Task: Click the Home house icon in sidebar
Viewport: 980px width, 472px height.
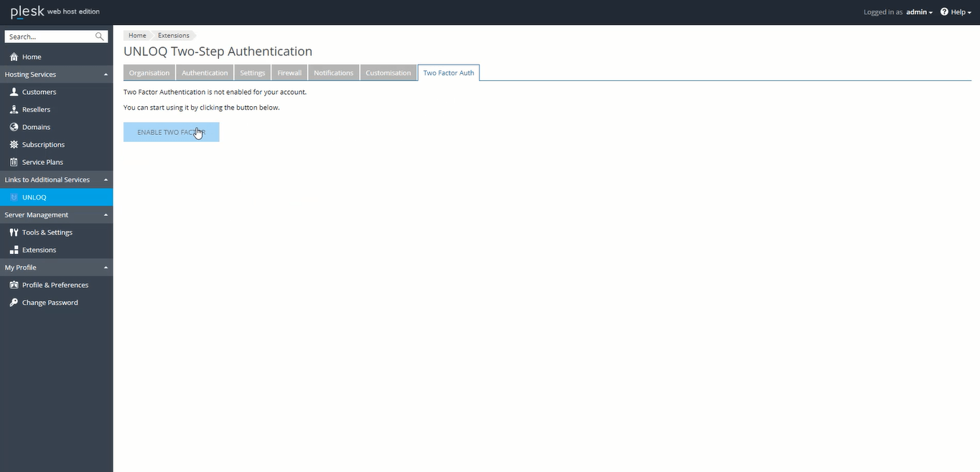Action: [14, 57]
